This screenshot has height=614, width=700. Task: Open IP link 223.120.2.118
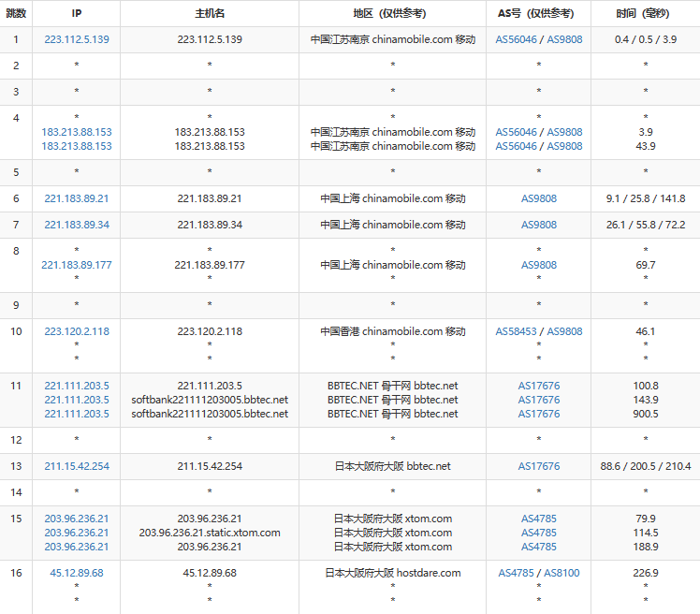pyautogui.click(x=77, y=331)
